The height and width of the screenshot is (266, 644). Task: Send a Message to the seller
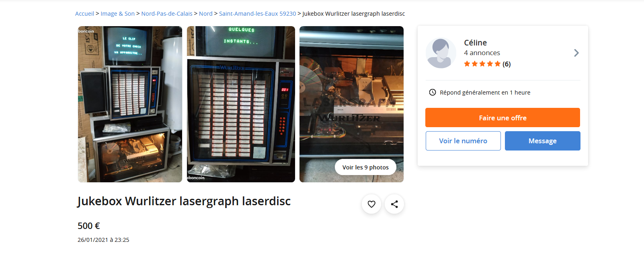pyautogui.click(x=542, y=141)
